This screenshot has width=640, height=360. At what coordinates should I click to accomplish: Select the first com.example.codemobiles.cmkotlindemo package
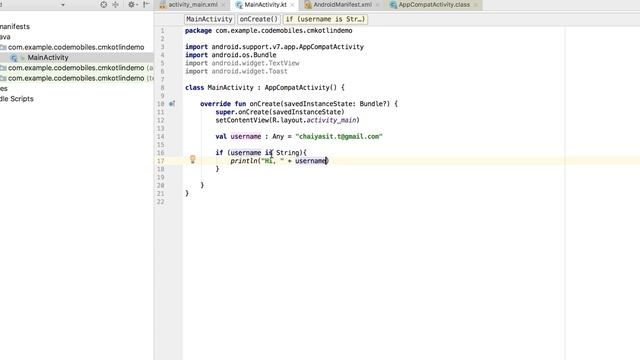pos(76,47)
